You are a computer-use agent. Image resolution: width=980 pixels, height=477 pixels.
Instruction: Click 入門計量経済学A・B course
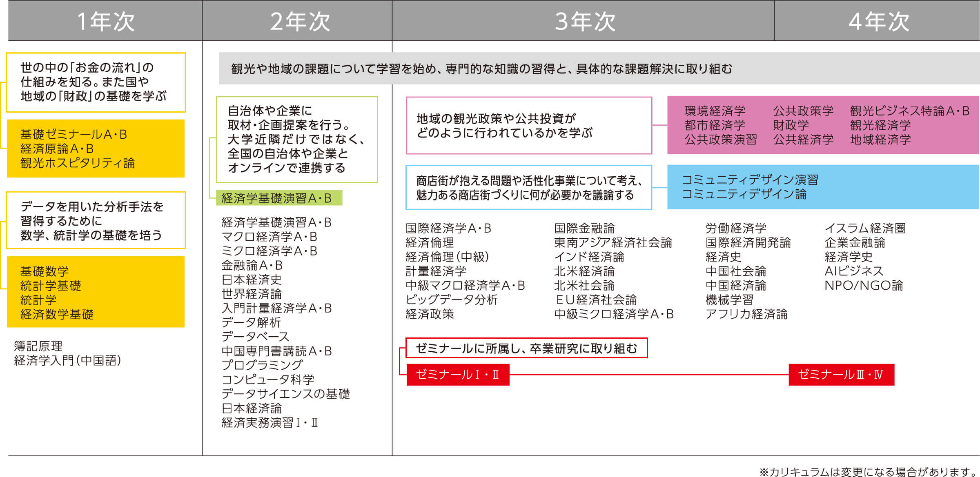[276, 308]
